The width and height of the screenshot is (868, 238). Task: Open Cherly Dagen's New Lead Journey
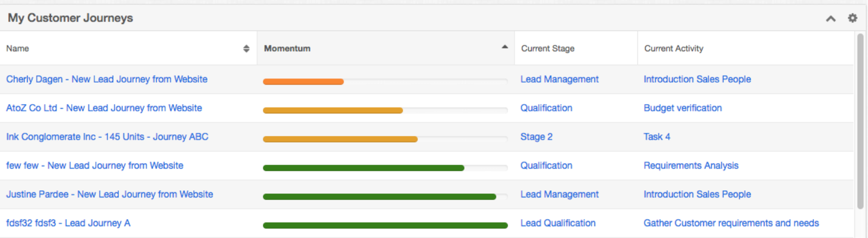[107, 79]
